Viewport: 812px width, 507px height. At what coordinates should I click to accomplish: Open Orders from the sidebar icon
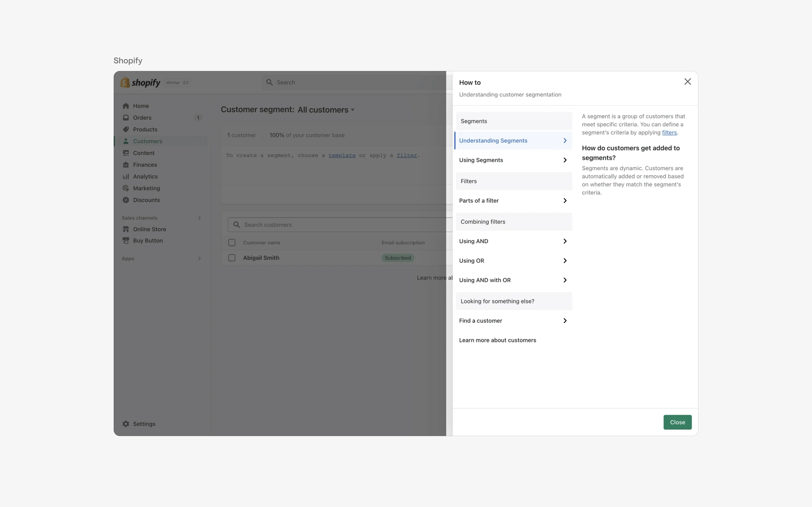126,117
